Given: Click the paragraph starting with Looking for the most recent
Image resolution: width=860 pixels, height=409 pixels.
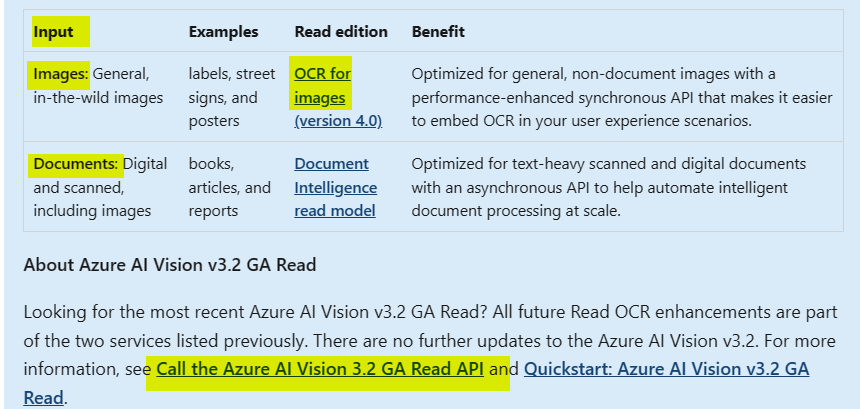Looking at the screenshot, I should click(431, 355).
